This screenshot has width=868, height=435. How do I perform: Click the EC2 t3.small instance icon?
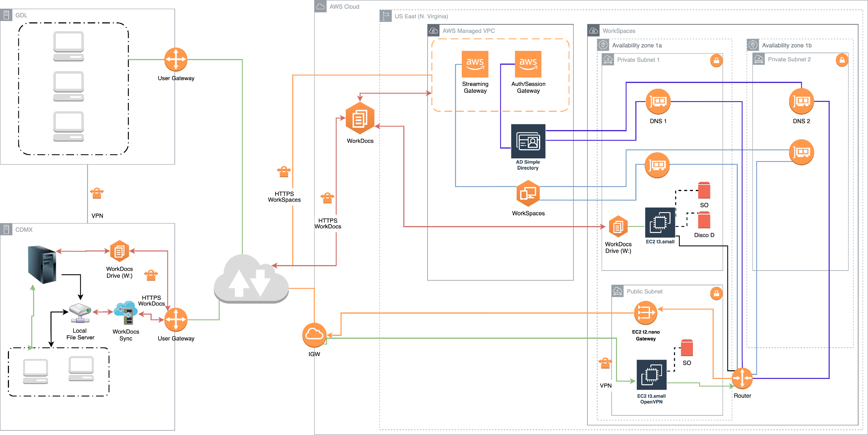pos(660,223)
